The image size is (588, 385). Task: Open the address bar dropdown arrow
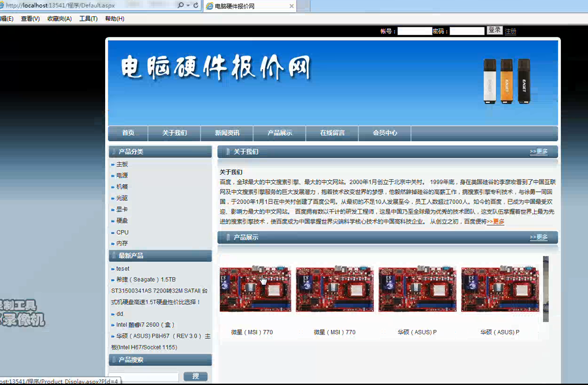tap(188, 5)
